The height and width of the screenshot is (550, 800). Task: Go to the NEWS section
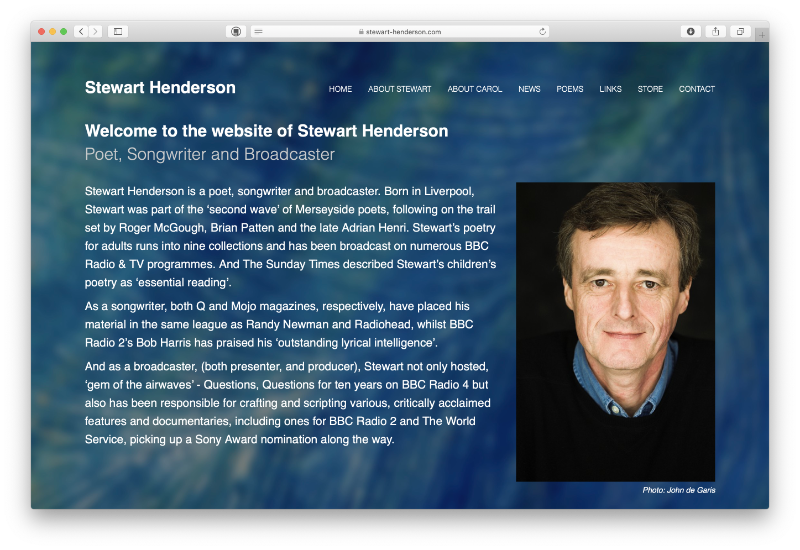pyautogui.click(x=529, y=89)
